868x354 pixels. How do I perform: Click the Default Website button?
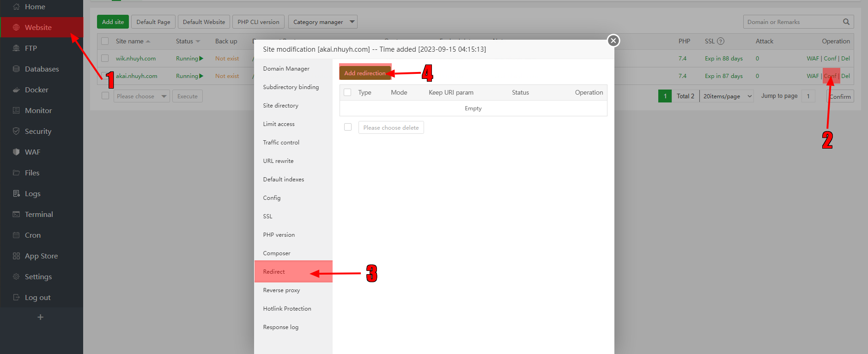(x=204, y=22)
